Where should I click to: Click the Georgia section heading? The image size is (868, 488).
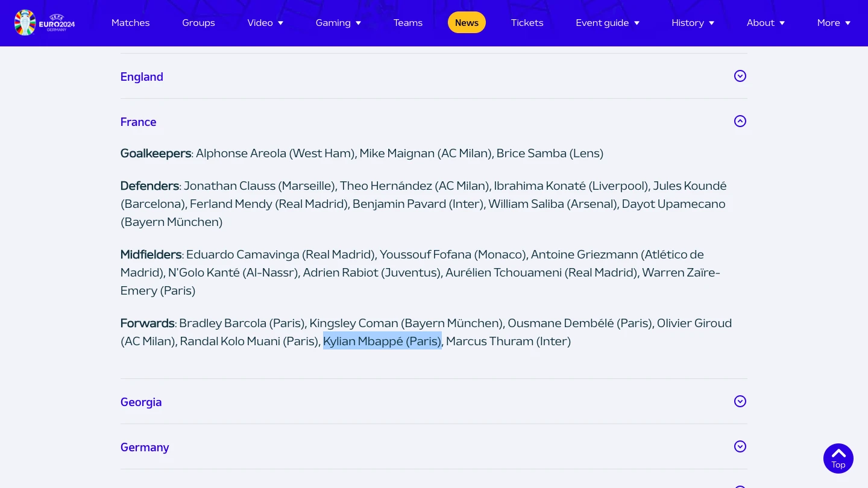click(141, 402)
